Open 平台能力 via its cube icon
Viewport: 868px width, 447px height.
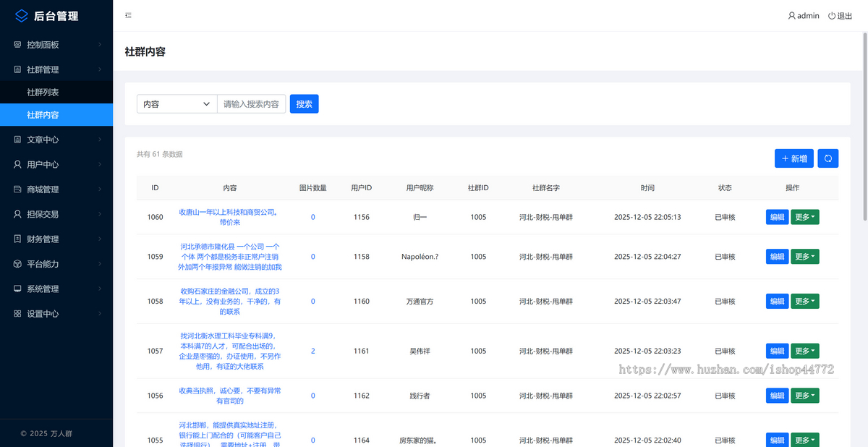pos(17,264)
